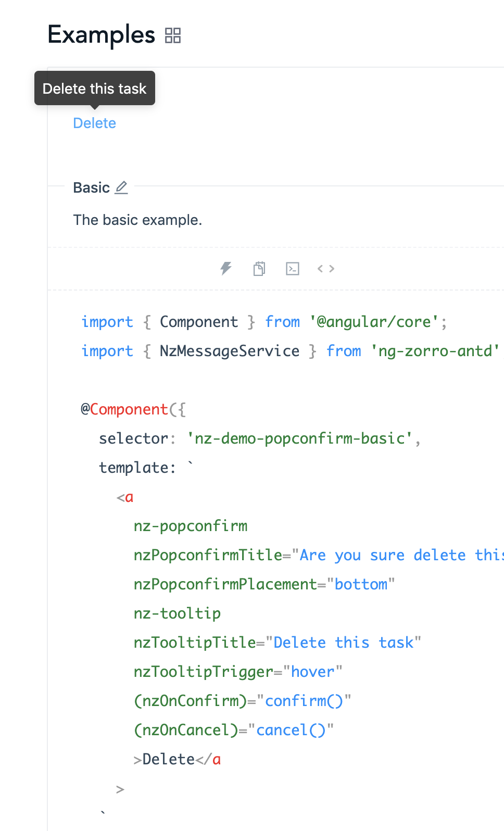
Task: Click NzMessageService in the import line
Action: (x=230, y=351)
